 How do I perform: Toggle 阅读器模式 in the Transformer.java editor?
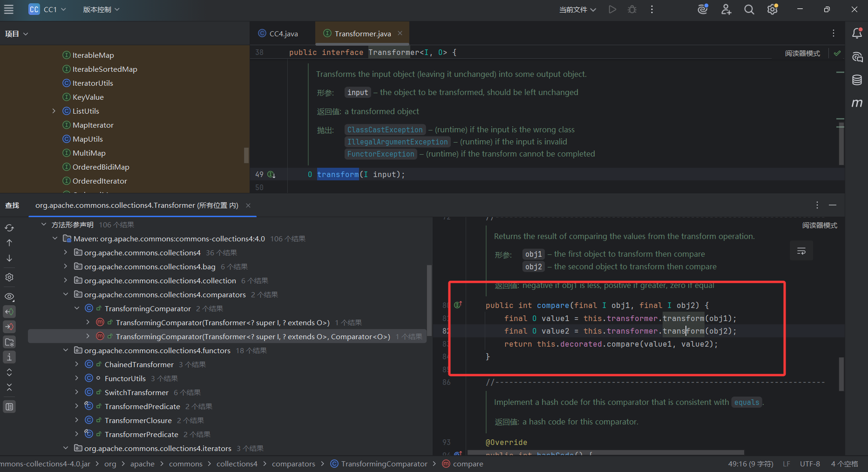802,54
